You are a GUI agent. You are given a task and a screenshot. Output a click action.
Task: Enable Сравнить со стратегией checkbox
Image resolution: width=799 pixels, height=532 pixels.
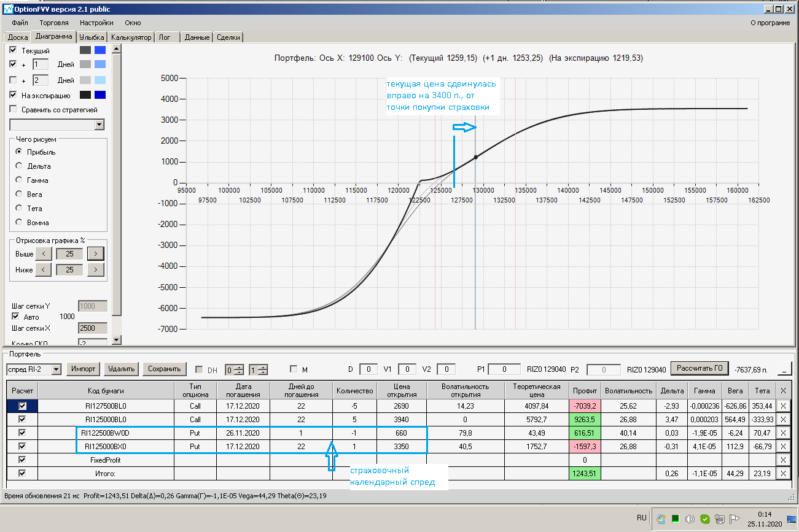point(14,110)
